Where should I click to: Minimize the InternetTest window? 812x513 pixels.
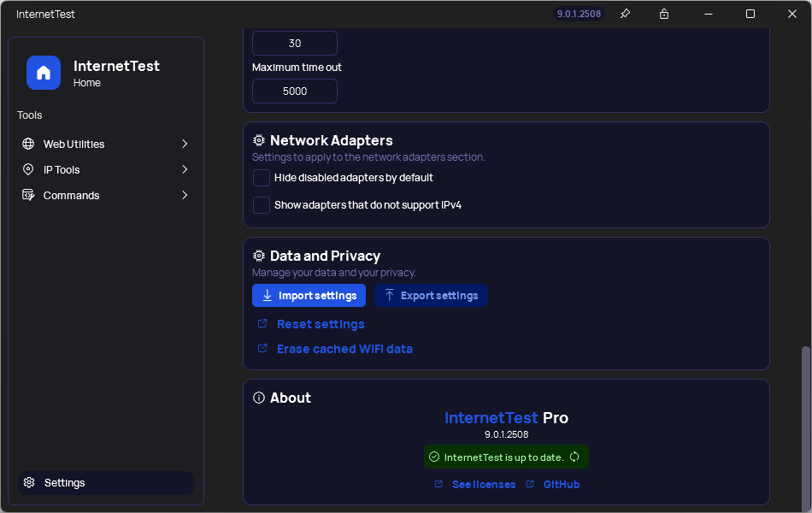(x=709, y=14)
